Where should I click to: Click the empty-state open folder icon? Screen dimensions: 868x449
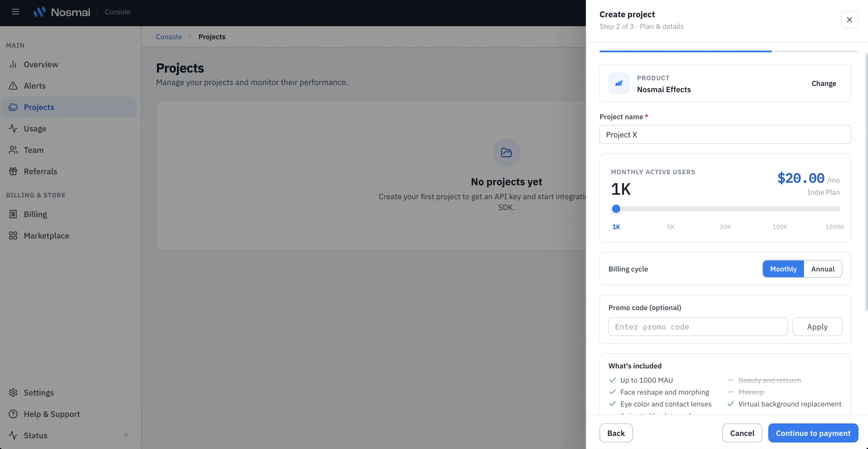pos(506,153)
